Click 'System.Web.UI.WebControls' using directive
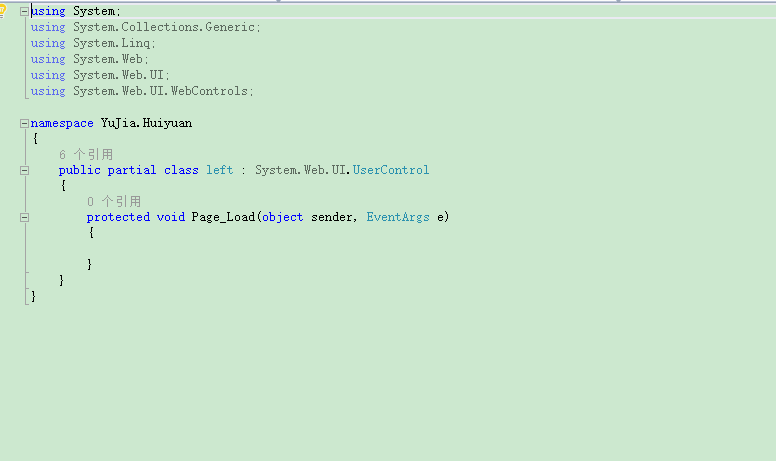The image size is (776, 461). [160, 91]
